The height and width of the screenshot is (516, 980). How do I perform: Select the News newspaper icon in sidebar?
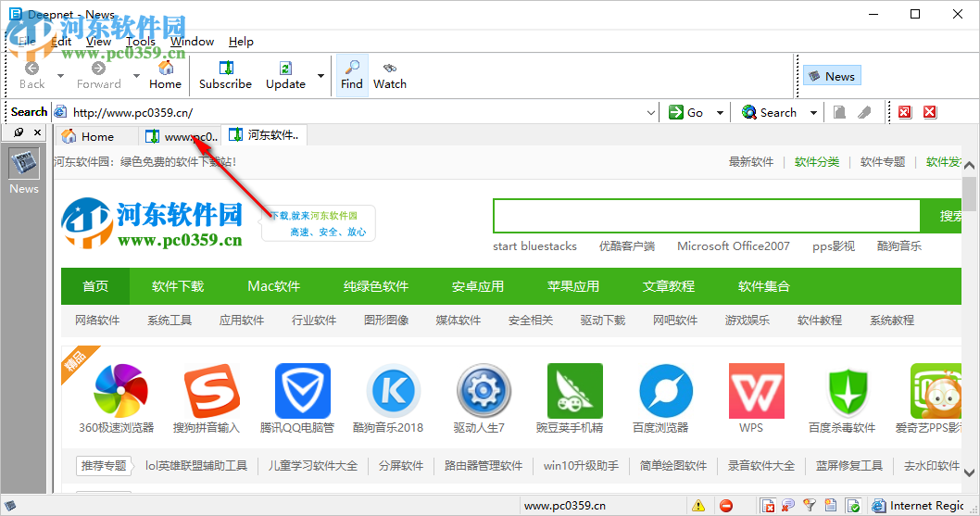click(x=24, y=163)
